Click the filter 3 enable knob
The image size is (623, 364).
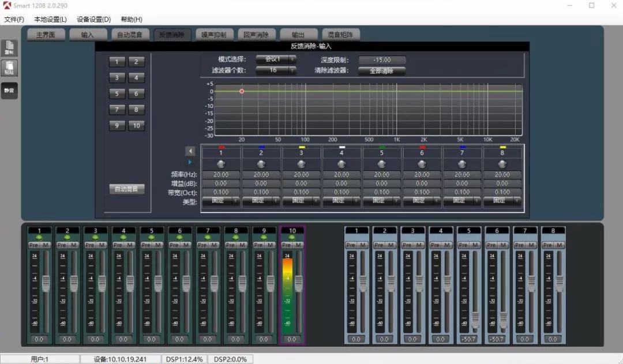301,164
